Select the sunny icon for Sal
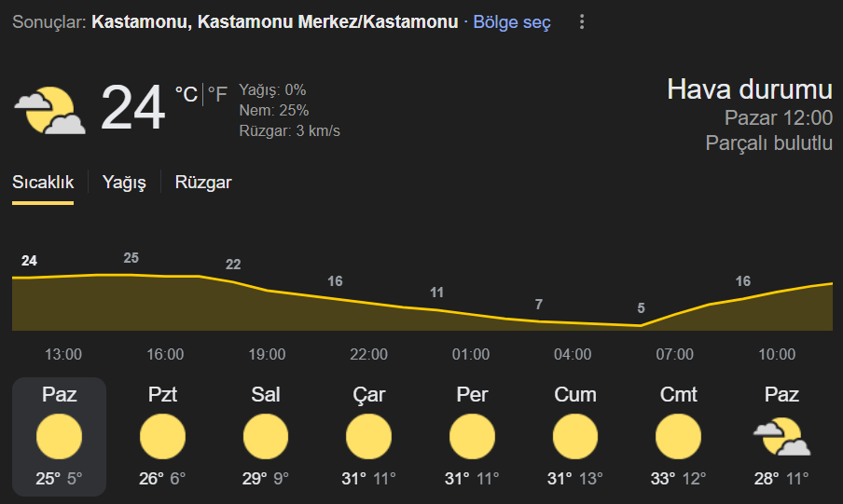Image resolution: width=843 pixels, height=504 pixels. tap(266, 436)
